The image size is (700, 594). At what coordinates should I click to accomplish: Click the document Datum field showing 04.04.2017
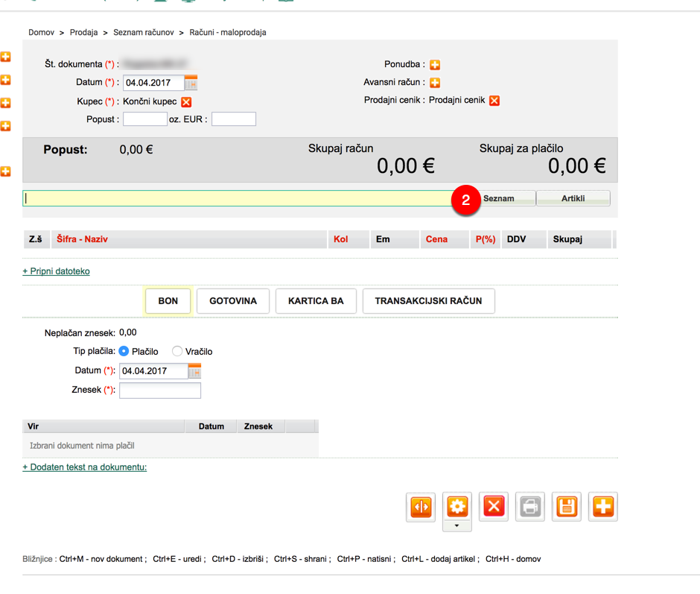pyautogui.click(x=153, y=83)
